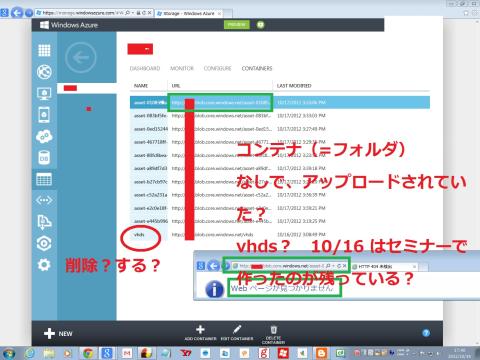Select row modified 10/17/2012 3:33:03 PM
Image resolution: width=480 pixels, height=360 pixels.
point(280,116)
